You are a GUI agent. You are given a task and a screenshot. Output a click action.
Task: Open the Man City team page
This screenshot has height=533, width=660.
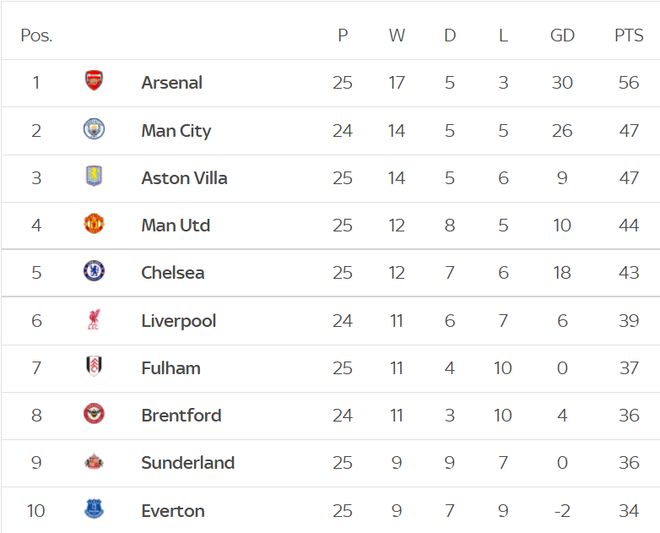pyautogui.click(x=176, y=130)
